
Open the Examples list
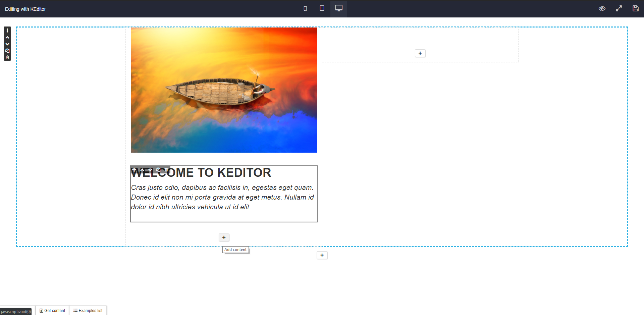pos(88,310)
